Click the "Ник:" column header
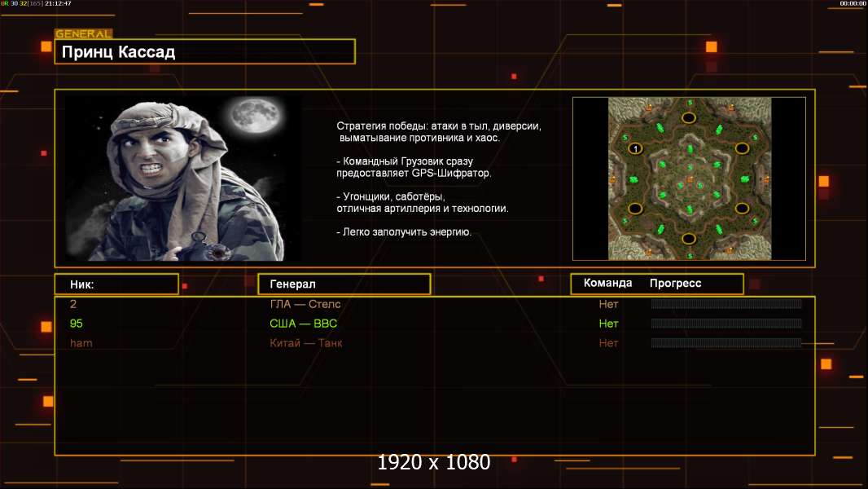Screen dimensions: 868x489 (116, 284)
